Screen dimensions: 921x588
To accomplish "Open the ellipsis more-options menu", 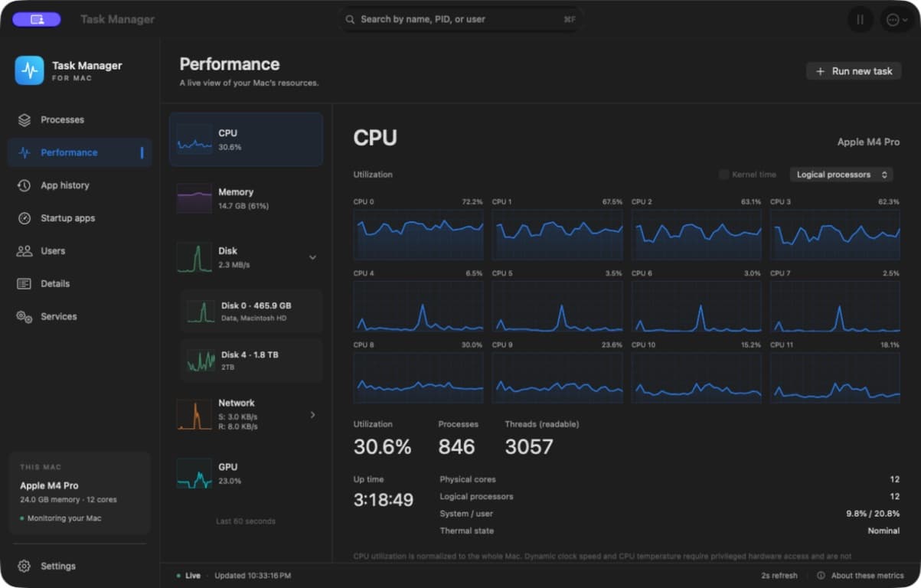I will pyautogui.click(x=897, y=20).
